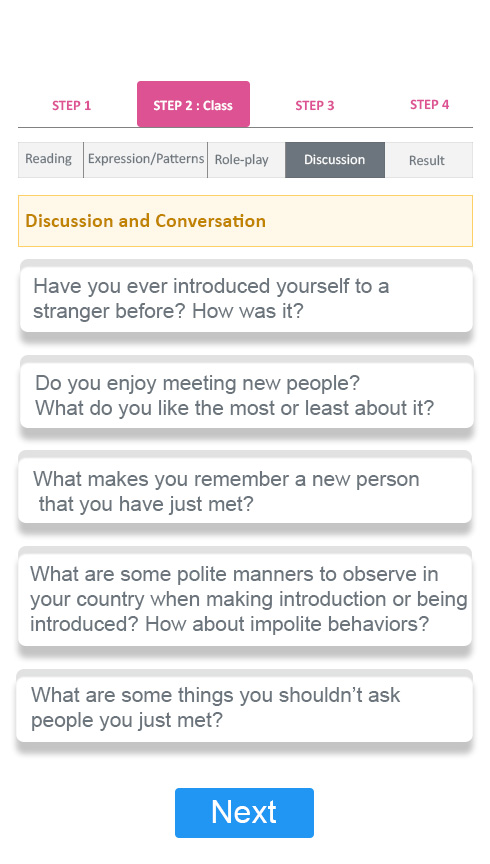The height and width of the screenshot is (864, 490).
Task: Switch to Expression/Patterns sub-tab
Action: [x=146, y=160]
